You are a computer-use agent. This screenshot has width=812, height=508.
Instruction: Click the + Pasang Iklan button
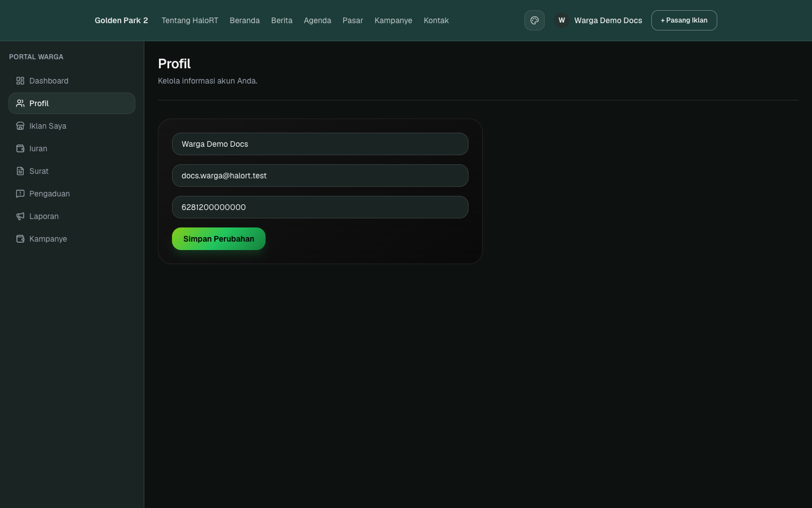click(684, 20)
